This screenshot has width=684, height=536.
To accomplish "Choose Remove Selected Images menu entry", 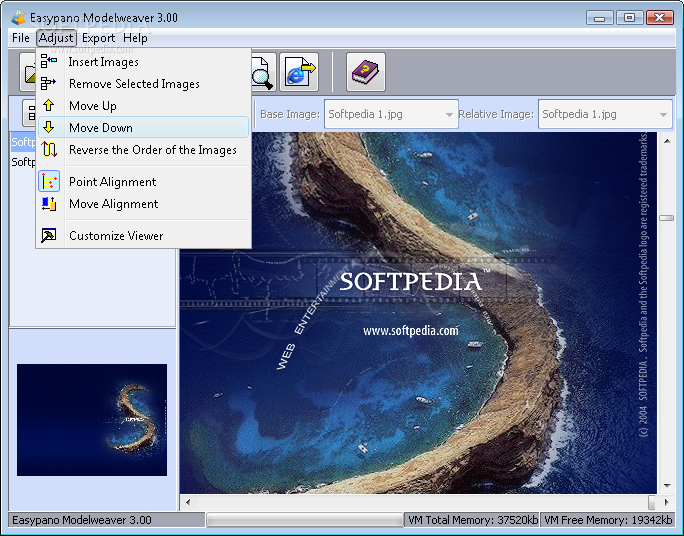I will point(144,84).
